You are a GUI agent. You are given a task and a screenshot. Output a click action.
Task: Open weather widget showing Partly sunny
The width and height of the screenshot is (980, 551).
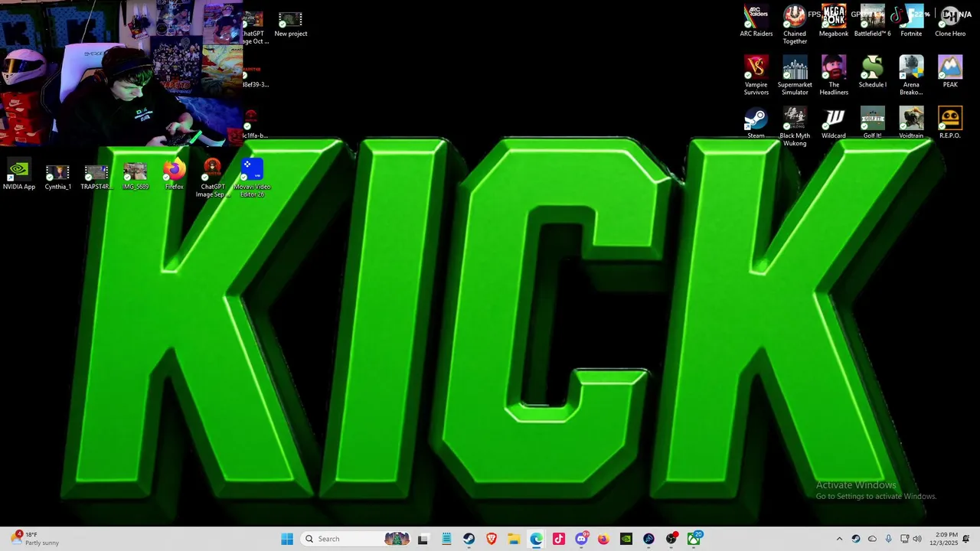tap(34, 539)
